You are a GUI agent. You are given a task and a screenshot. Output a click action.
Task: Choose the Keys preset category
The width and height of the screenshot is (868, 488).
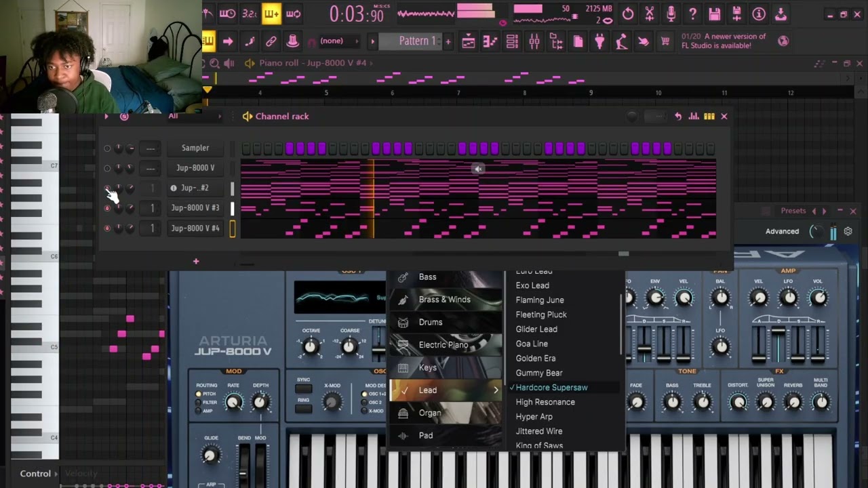(446, 367)
